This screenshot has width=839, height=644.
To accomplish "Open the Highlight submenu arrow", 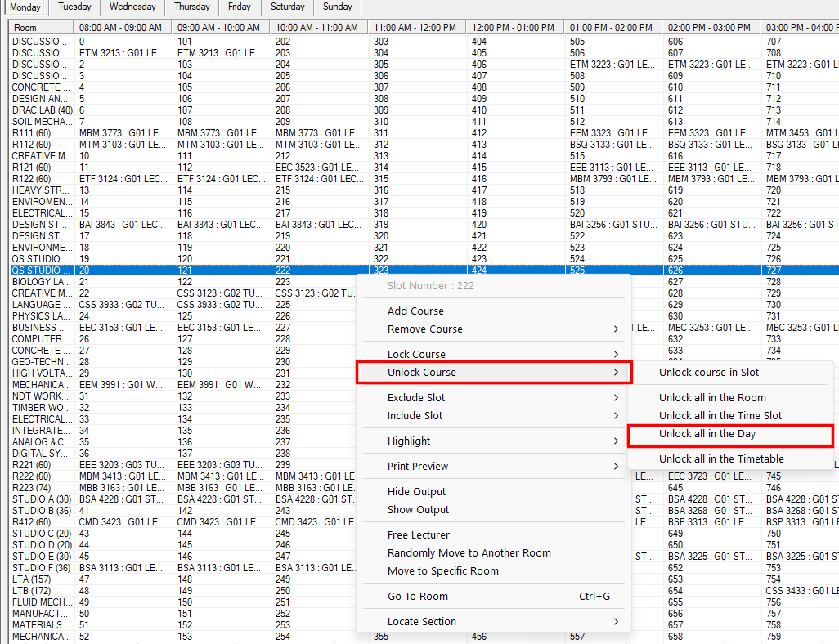I will [x=616, y=441].
